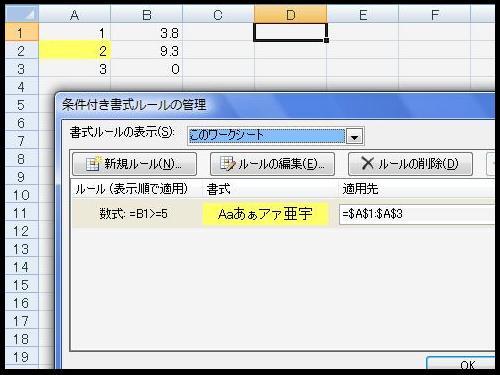Click the New Rule button (新規ルール)
The height and width of the screenshot is (375, 500).
click(134, 164)
